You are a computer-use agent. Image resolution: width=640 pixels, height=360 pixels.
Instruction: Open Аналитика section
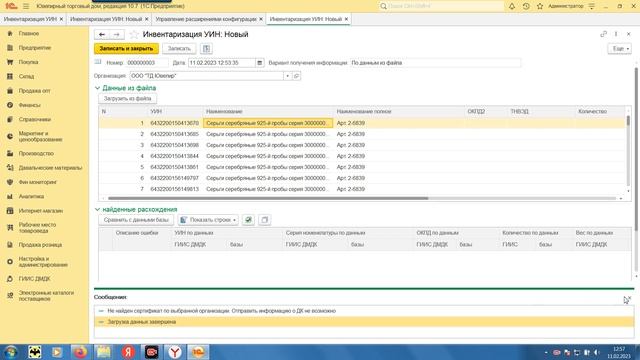[x=31, y=196]
